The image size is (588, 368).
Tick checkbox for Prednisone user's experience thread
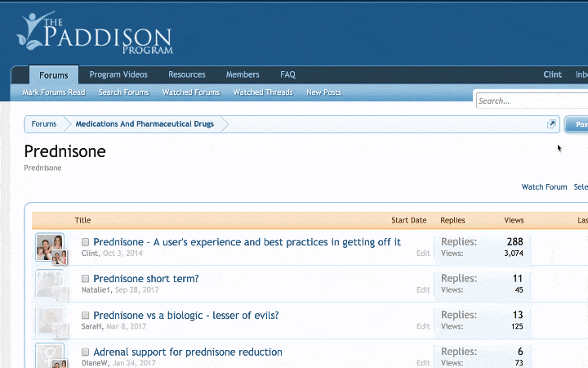click(x=85, y=242)
